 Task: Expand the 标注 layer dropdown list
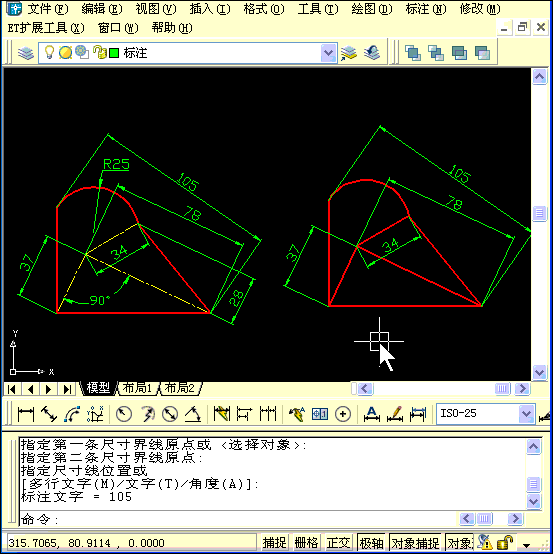(329, 53)
